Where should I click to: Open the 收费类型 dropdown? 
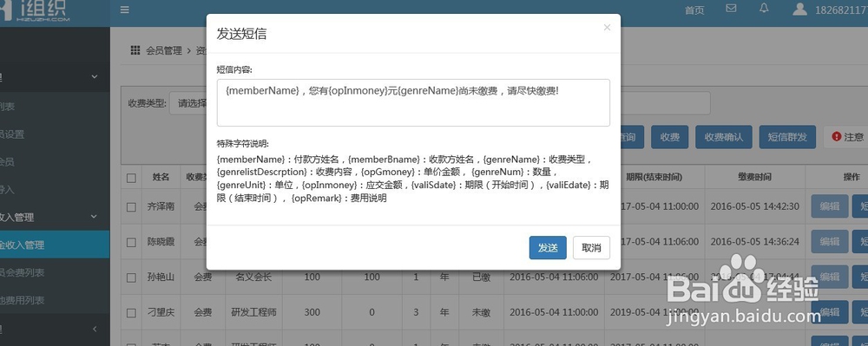point(188,103)
